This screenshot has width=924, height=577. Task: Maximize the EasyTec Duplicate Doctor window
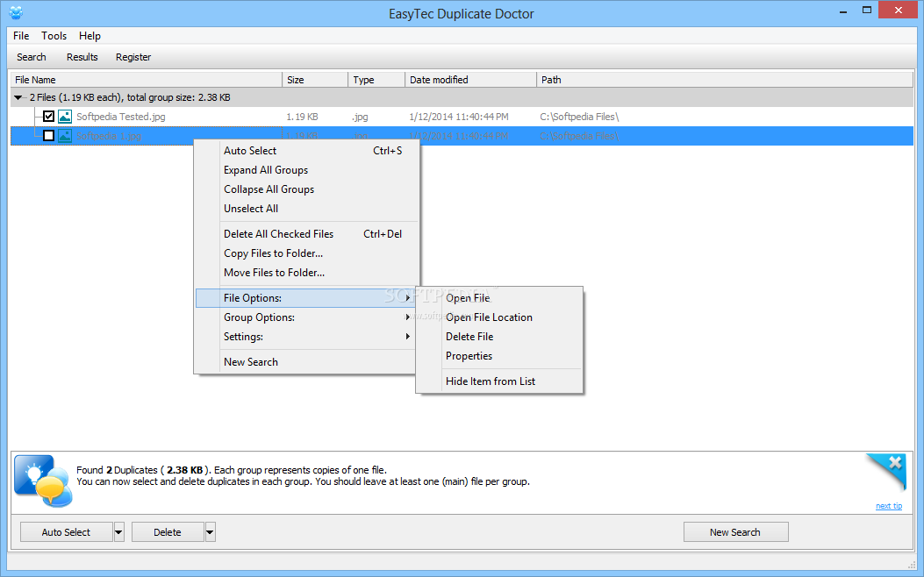(x=867, y=10)
